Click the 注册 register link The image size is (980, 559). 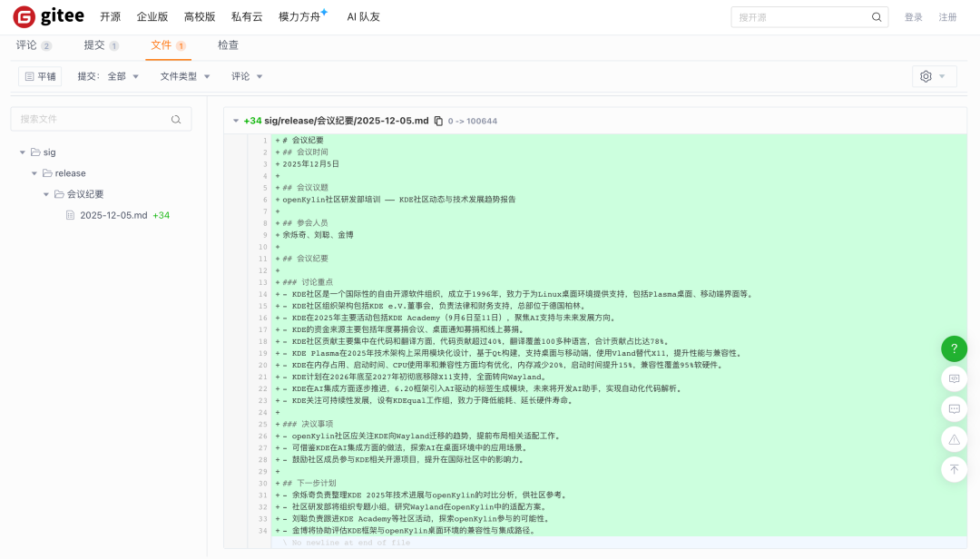948,15
